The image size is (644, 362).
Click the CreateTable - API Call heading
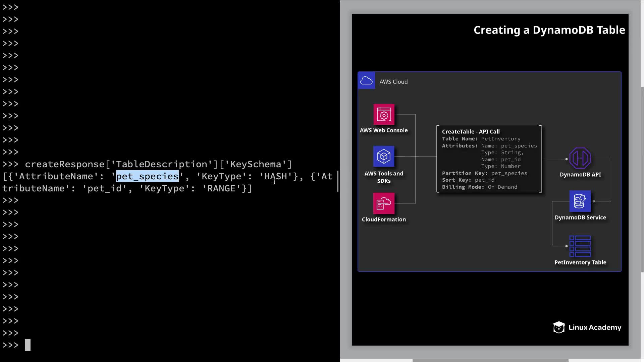pos(471,132)
